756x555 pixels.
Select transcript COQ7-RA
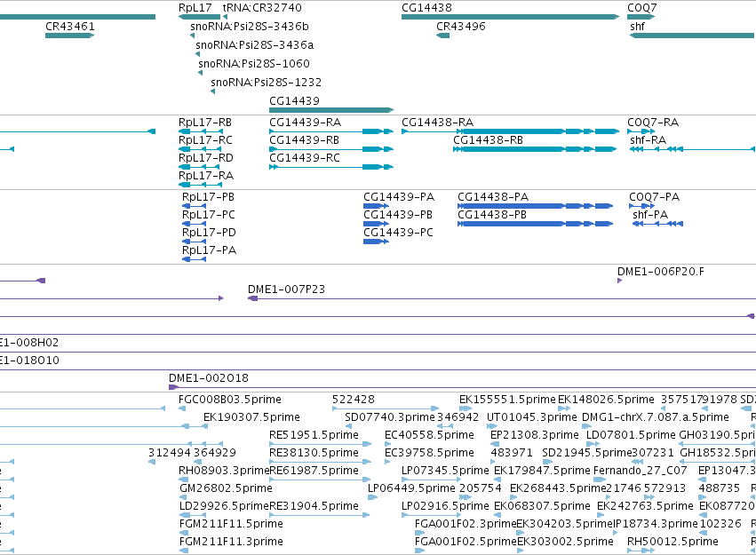653,123
